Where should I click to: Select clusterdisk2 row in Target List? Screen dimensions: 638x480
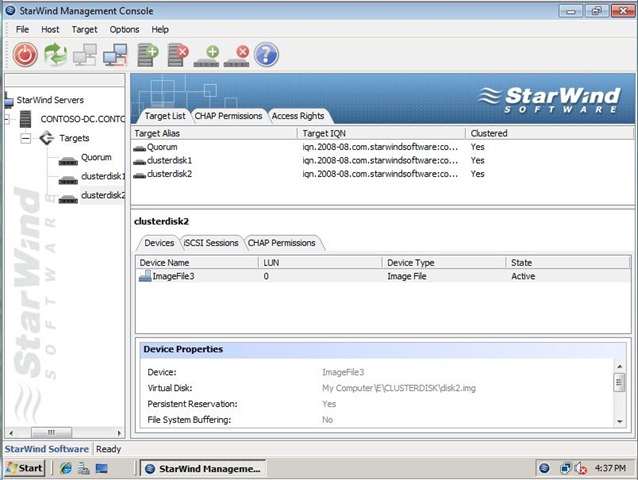tap(382, 174)
